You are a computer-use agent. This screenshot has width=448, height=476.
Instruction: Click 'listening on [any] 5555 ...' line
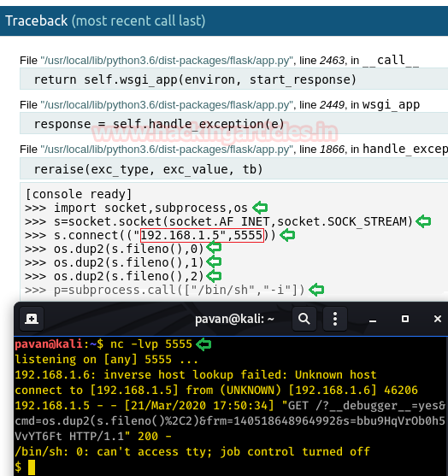tap(106, 360)
